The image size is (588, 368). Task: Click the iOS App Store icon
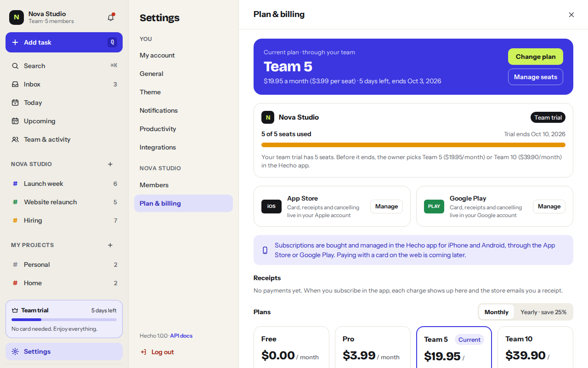click(x=271, y=206)
